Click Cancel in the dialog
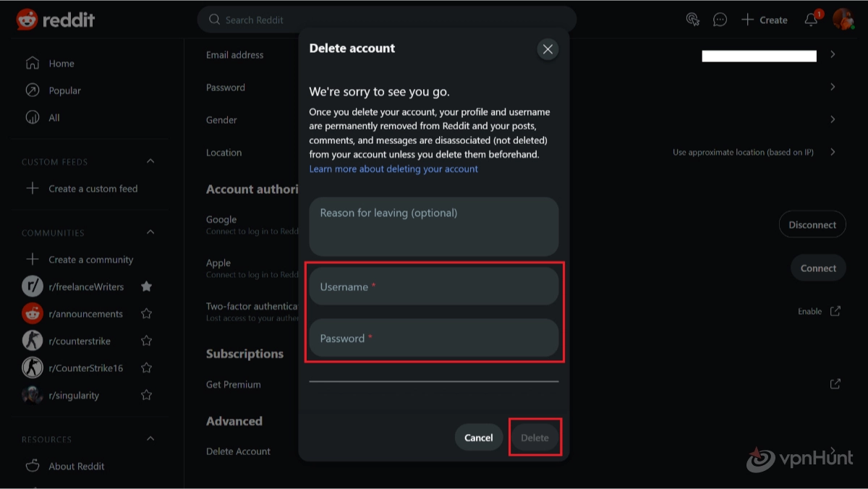The image size is (868, 489). [479, 438]
